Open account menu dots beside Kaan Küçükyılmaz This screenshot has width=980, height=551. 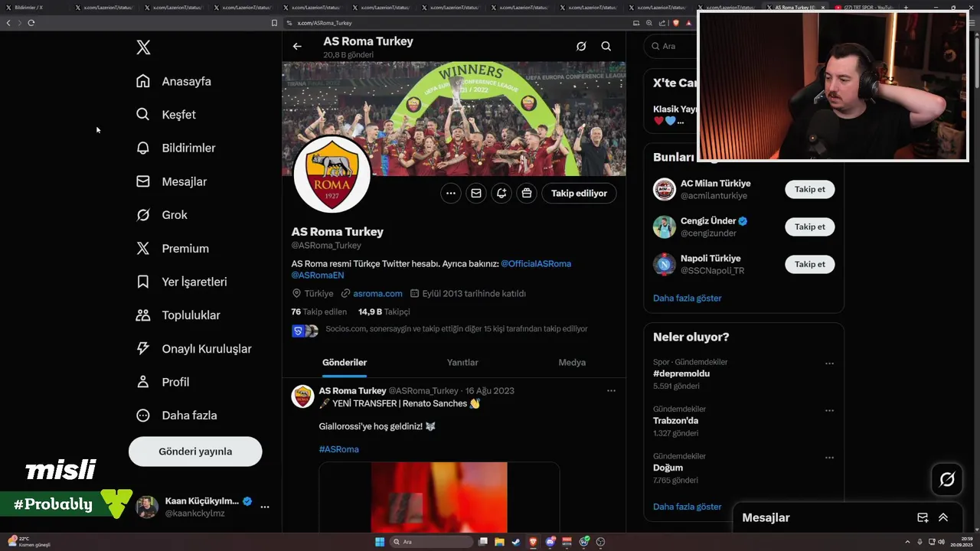coord(265,507)
